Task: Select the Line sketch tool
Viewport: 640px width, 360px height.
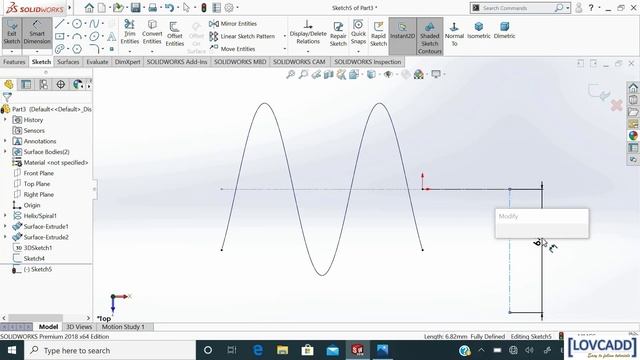Action: click(x=60, y=24)
